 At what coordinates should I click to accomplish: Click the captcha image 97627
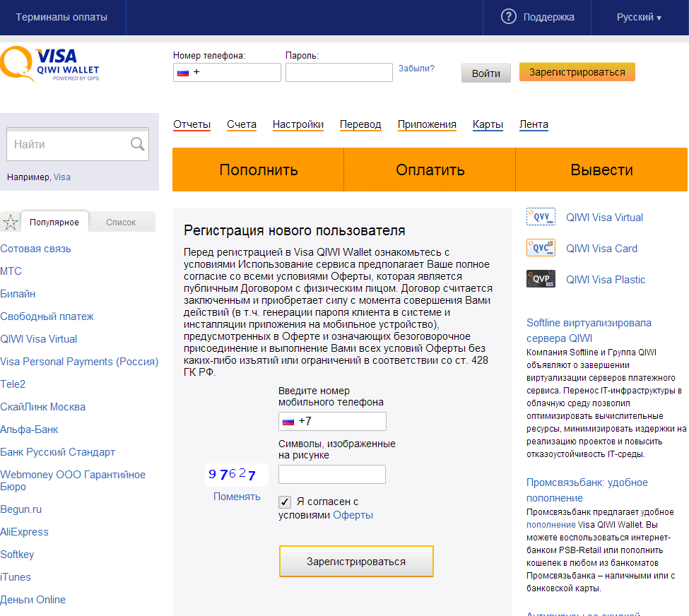pos(237,475)
